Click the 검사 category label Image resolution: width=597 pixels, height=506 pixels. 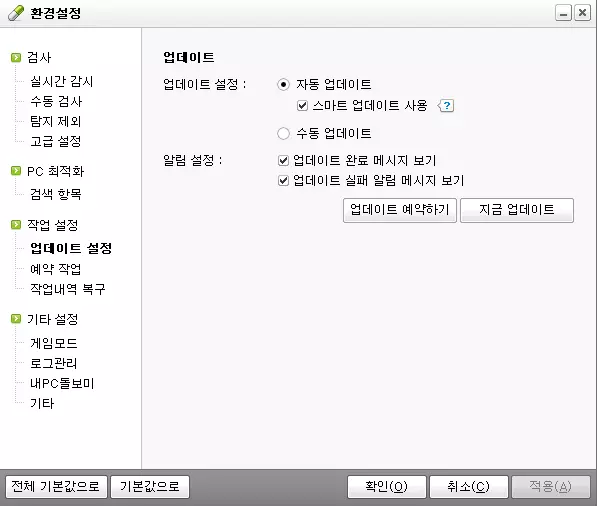click(x=39, y=57)
